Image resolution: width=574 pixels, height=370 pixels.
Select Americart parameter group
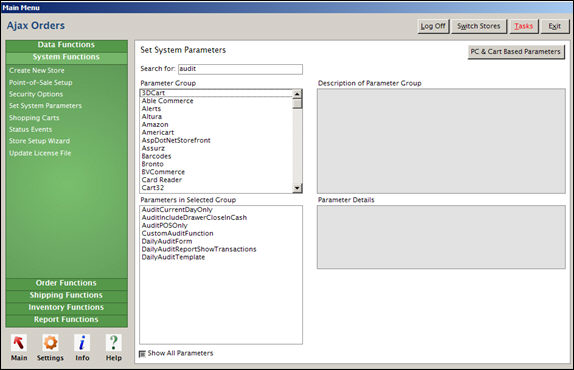coord(216,132)
